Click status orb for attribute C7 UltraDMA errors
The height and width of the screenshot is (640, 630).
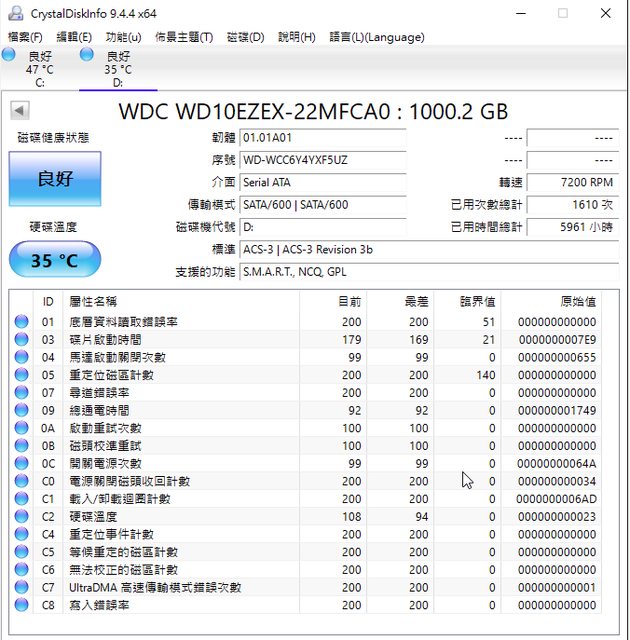[21, 587]
